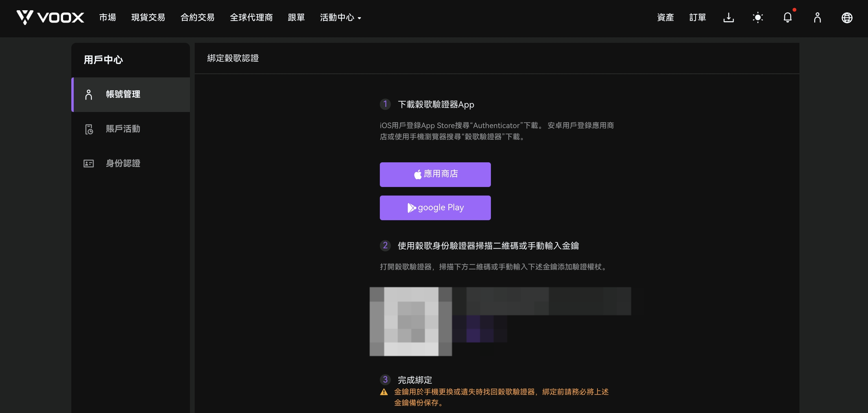Image resolution: width=868 pixels, height=413 pixels.
Task: Open 合約交易 in the navigation
Action: (197, 17)
